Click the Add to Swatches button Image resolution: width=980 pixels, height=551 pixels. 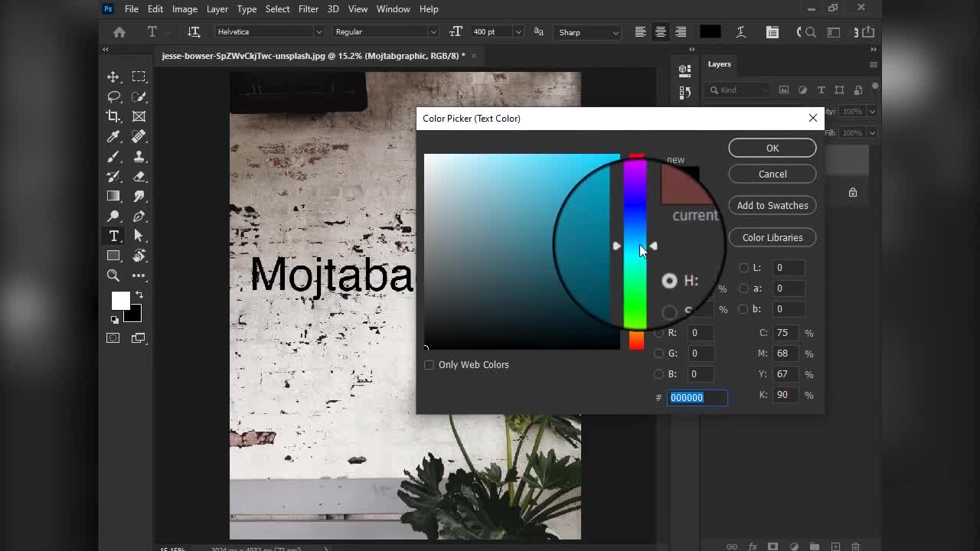point(772,205)
